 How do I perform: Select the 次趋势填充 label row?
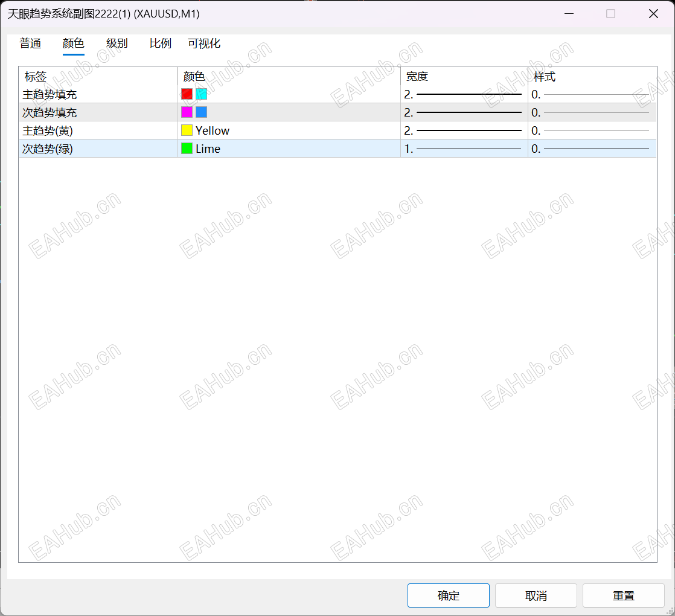(50, 112)
